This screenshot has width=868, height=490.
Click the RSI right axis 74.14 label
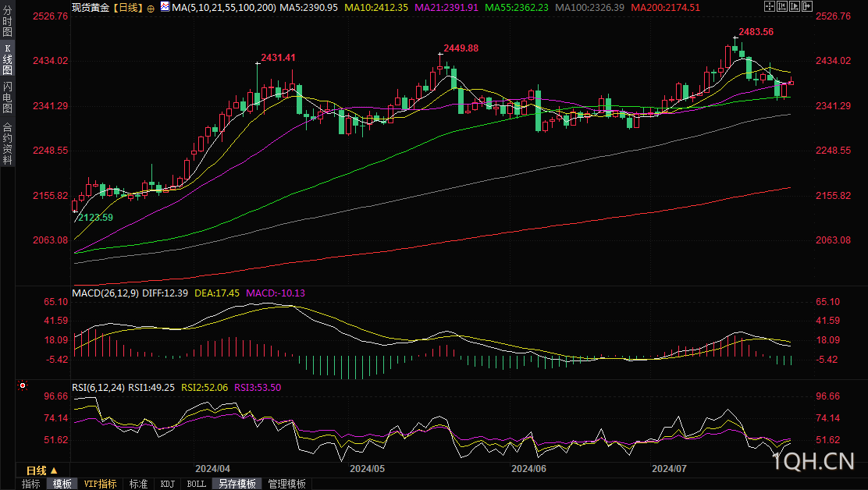coord(827,418)
